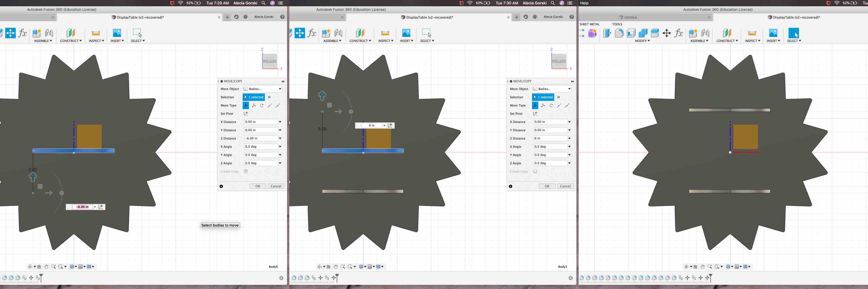868x289 pixels.
Task: Add new design tab in left window
Action: point(227,17)
